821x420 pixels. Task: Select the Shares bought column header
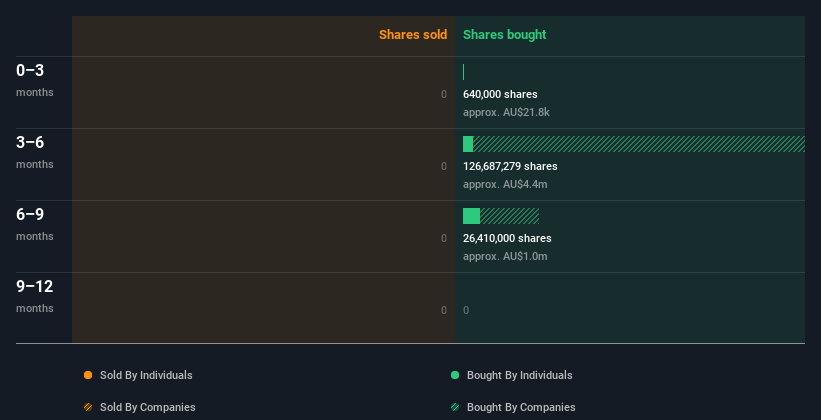(x=504, y=35)
